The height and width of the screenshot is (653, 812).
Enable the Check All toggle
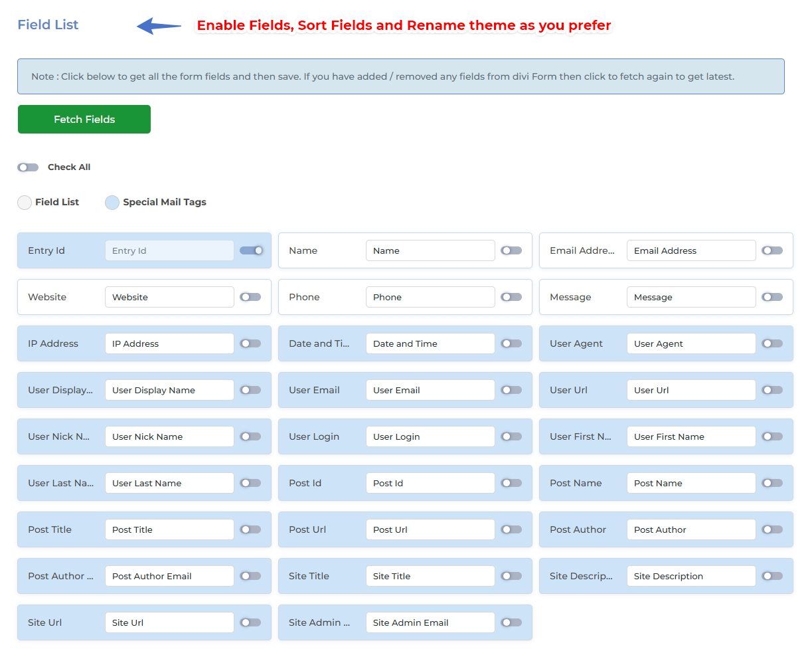tap(28, 167)
